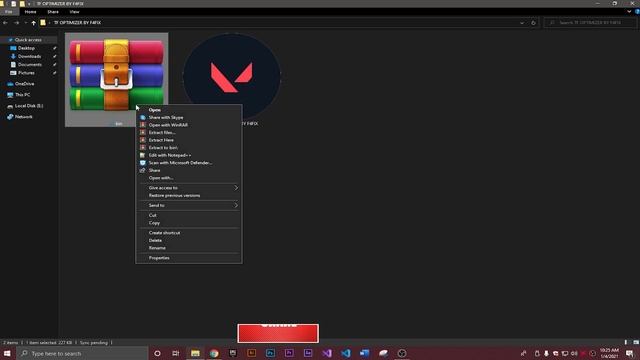Image resolution: width=640 pixels, height=360 pixels.
Task: Open the address bar history dropdown
Action: [522, 23]
